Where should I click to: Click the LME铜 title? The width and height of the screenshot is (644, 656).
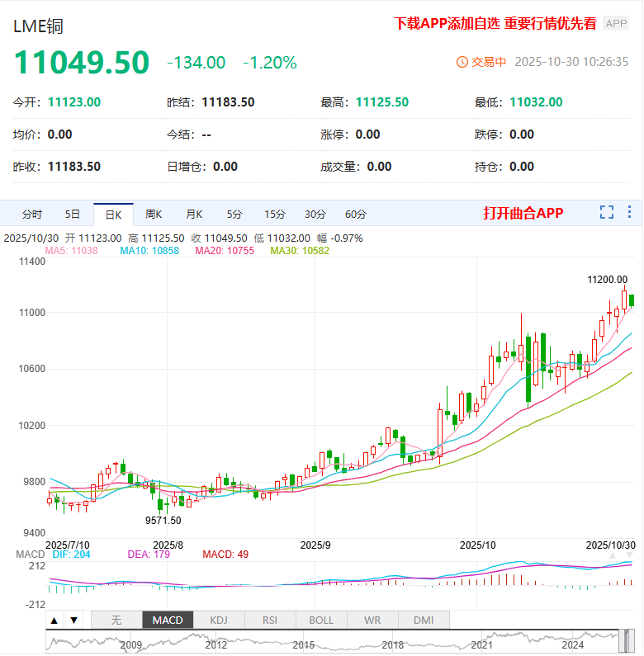coord(38,26)
